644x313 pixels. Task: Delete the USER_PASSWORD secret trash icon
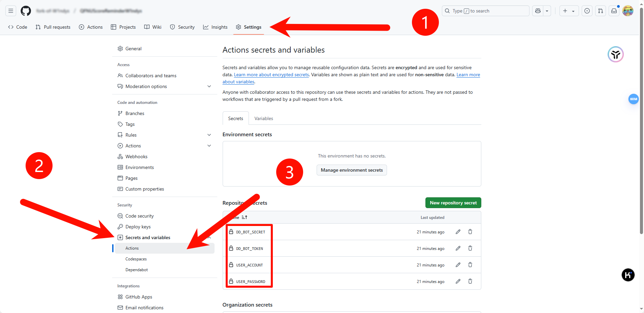click(470, 281)
